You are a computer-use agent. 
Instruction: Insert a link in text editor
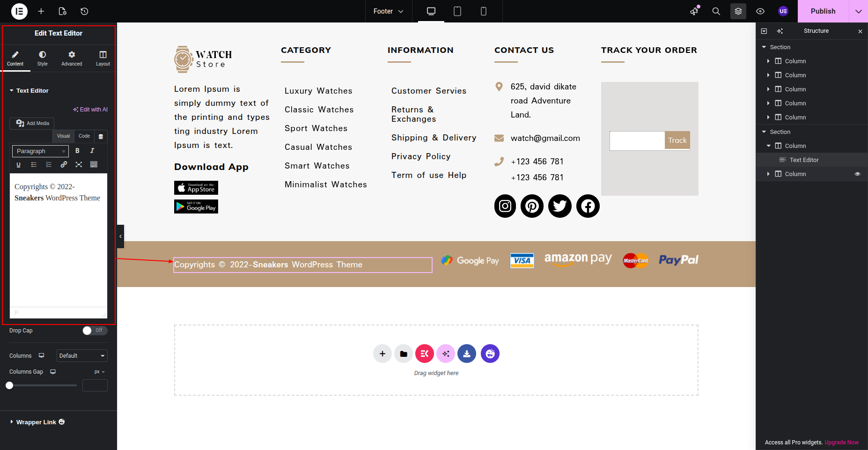(64, 164)
